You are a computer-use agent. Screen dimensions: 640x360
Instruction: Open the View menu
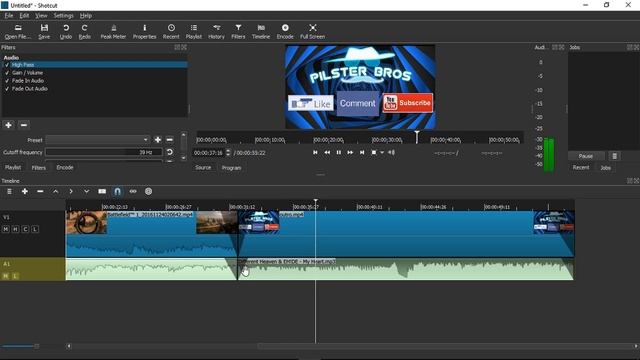pyautogui.click(x=41, y=16)
